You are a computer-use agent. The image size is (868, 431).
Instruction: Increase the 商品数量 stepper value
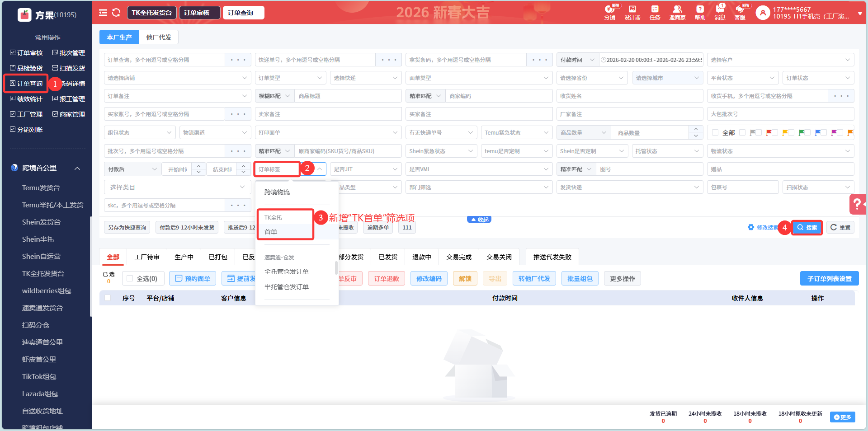coord(696,129)
